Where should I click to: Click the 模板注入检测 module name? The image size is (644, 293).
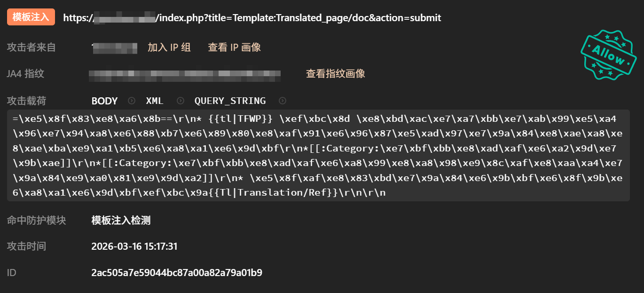pos(121,221)
